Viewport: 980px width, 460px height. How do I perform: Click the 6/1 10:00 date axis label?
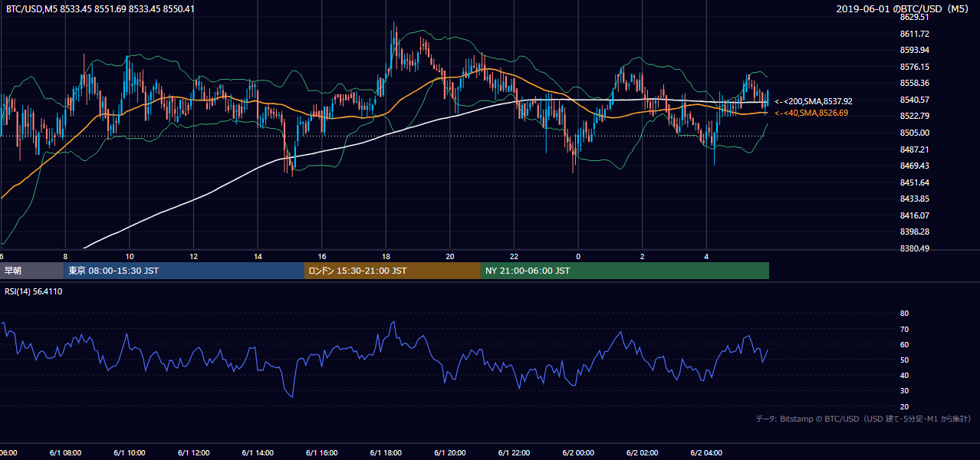click(129, 453)
